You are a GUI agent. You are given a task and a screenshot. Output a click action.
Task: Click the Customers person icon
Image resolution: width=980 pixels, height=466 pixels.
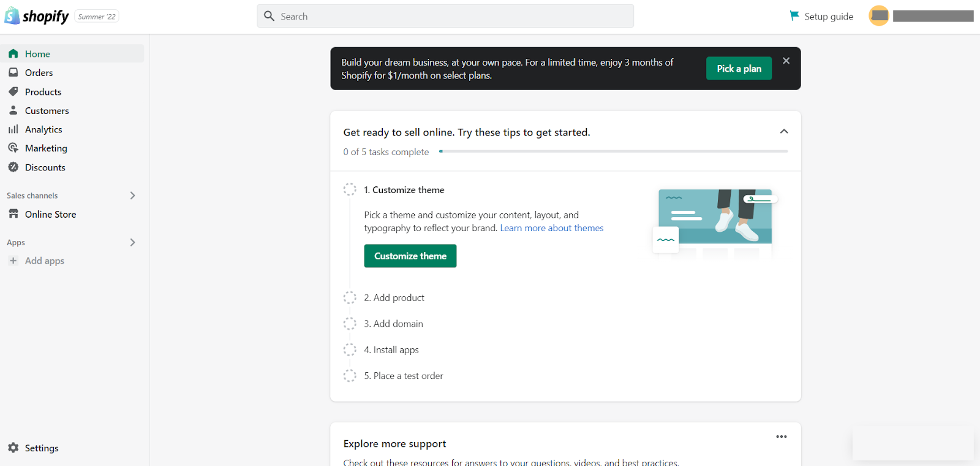[x=13, y=110]
